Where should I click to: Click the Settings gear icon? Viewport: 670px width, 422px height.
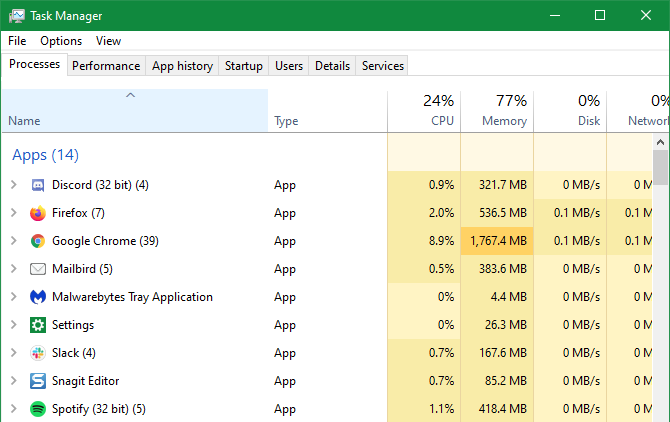click(38, 325)
